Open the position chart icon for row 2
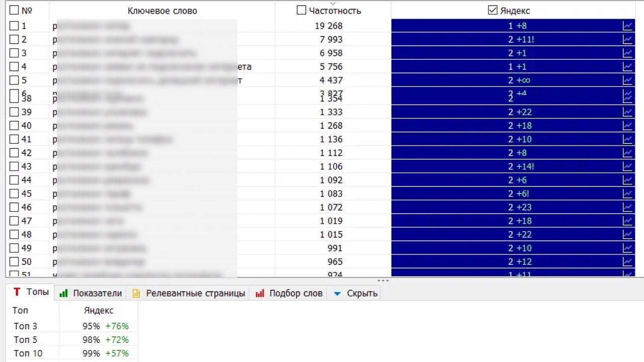 (627, 39)
